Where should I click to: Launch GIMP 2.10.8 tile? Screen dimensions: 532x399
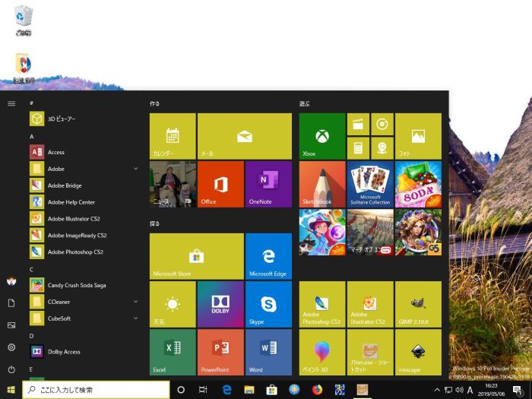pos(418,304)
